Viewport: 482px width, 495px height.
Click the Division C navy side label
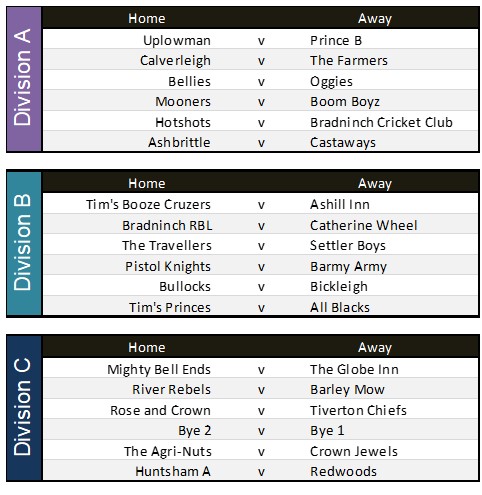(x=23, y=408)
